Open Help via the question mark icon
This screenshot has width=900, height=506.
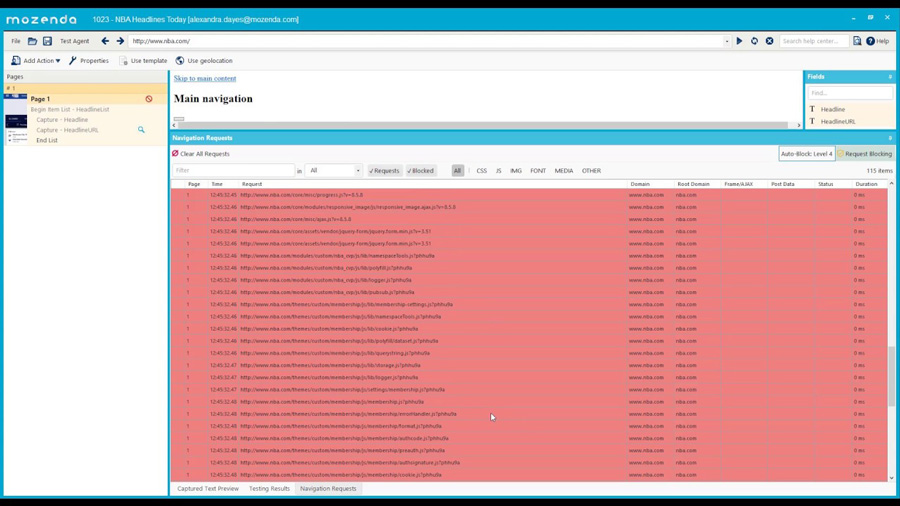tap(870, 41)
